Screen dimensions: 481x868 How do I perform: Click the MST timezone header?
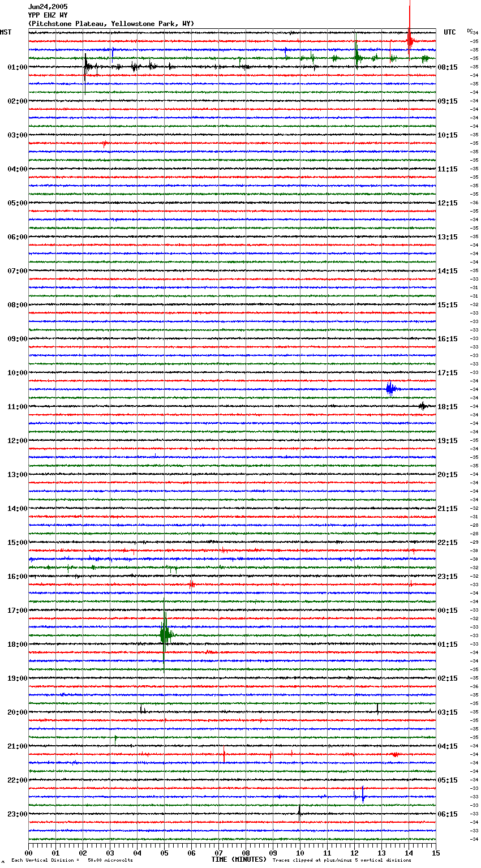(6, 32)
